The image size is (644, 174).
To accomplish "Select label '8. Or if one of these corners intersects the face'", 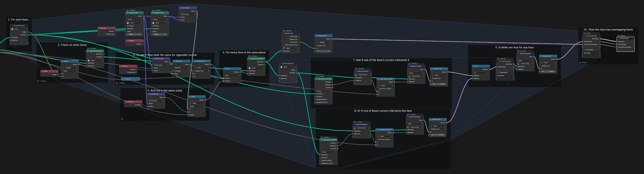I will tap(383, 111).
